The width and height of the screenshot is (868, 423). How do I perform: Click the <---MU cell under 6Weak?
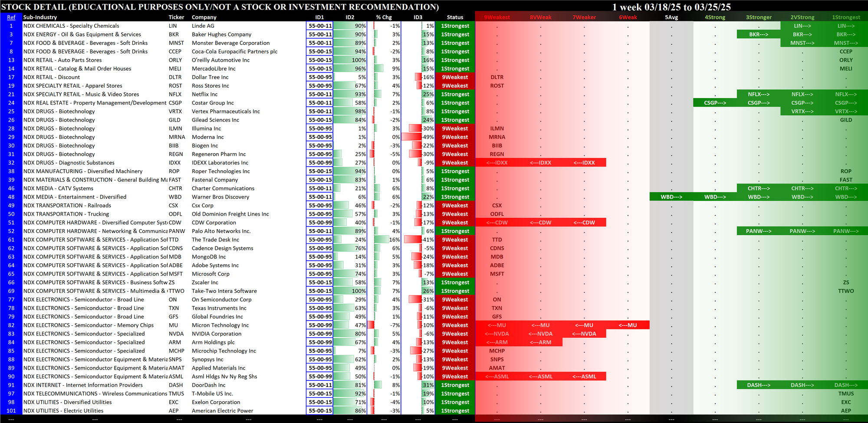pyautogui.click(x=628, y=325)
